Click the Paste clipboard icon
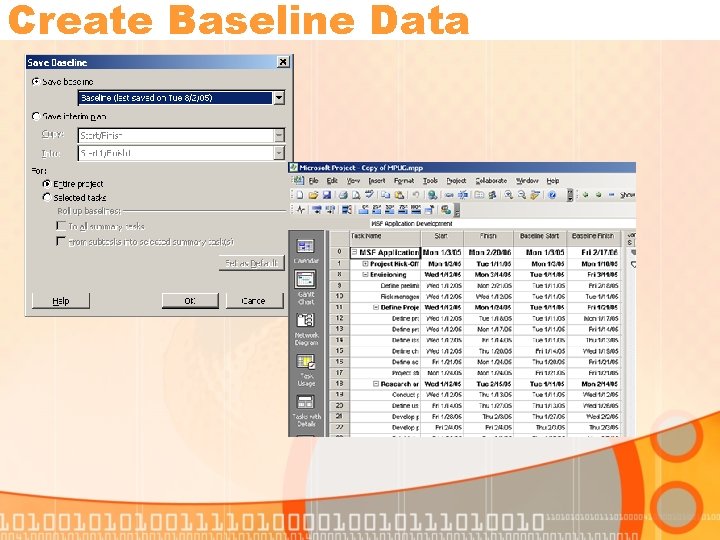 [x=399, y=195]
